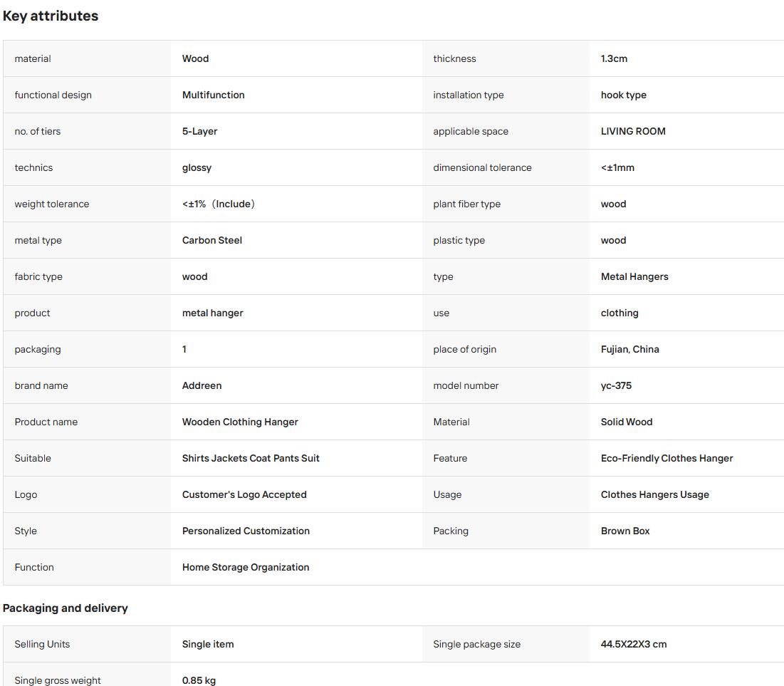Image resolution: width=784 pixels, height=686 pixels.
Task: Select Personalized Customization style value
Action: pyautogui.click(x=246, y=531)
